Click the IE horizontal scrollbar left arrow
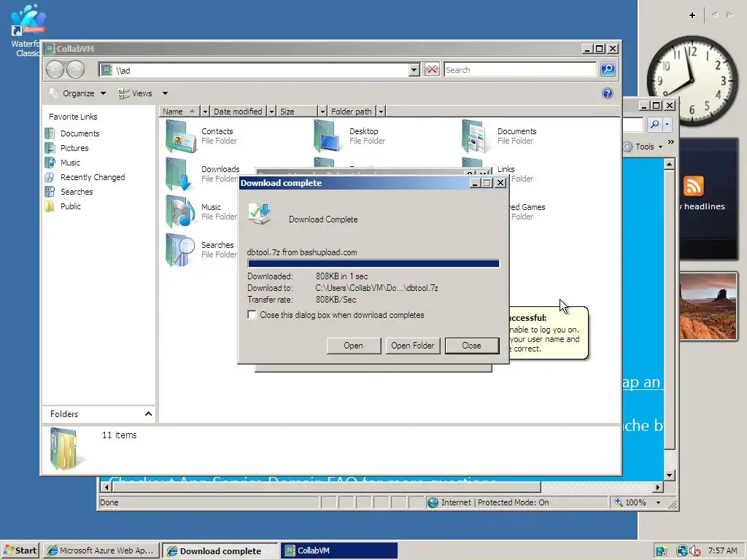 [x=107, y=486]
